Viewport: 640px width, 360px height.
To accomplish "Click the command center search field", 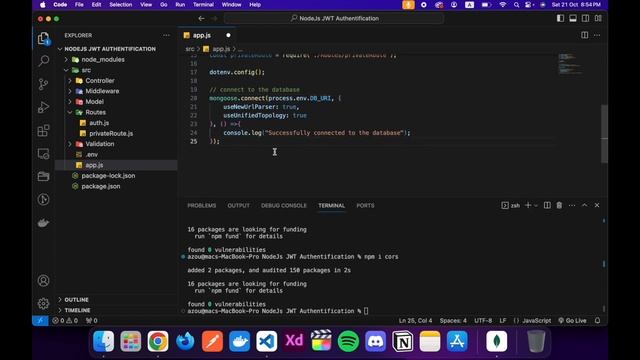I will pyautogui.click(x=334, y=18).
